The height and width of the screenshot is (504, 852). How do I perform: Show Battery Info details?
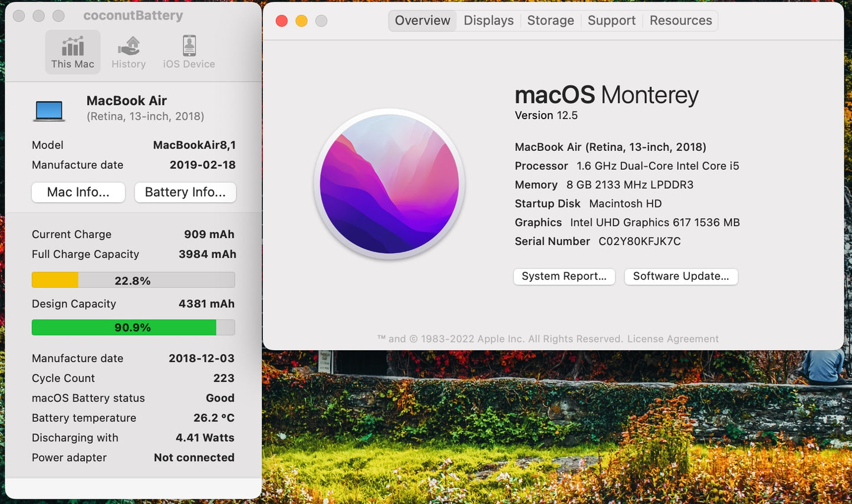click(185, 192)
